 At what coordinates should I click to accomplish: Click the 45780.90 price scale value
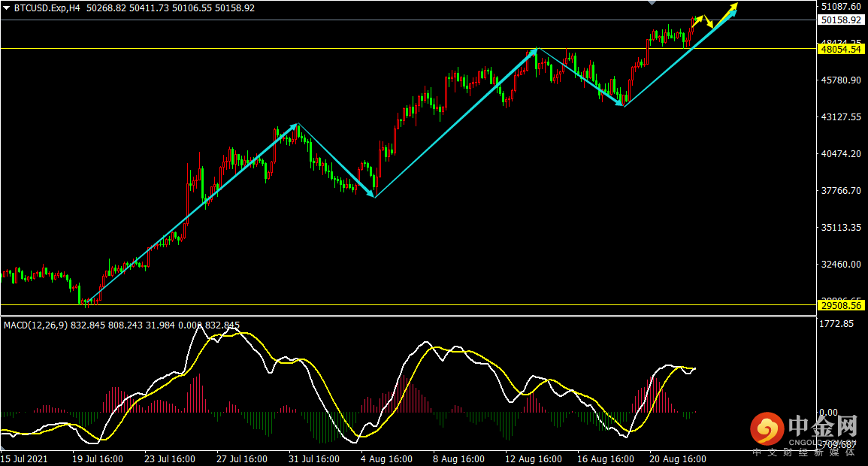841,80
